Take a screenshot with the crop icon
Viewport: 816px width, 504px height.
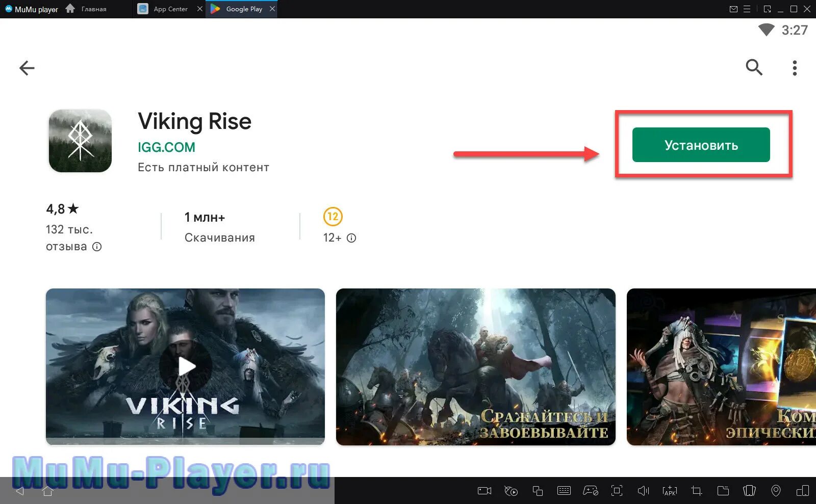tap(696, 491)
